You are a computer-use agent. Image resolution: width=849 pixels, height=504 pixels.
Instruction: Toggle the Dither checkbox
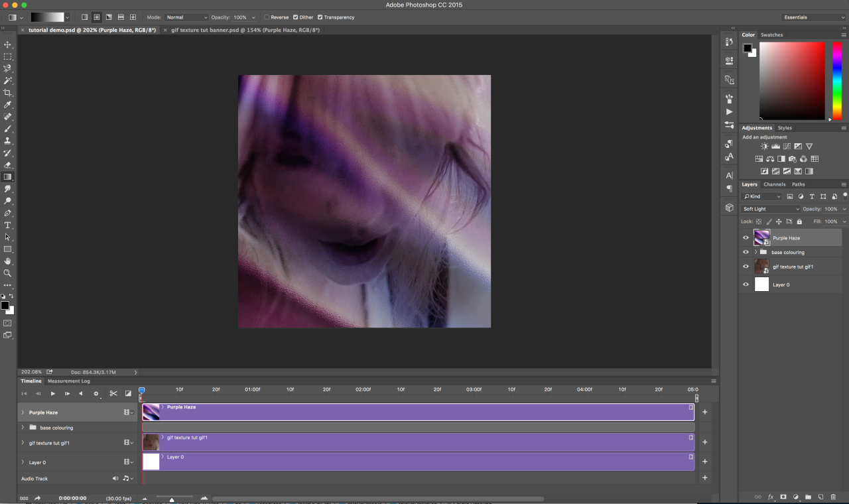pos(295,17)
